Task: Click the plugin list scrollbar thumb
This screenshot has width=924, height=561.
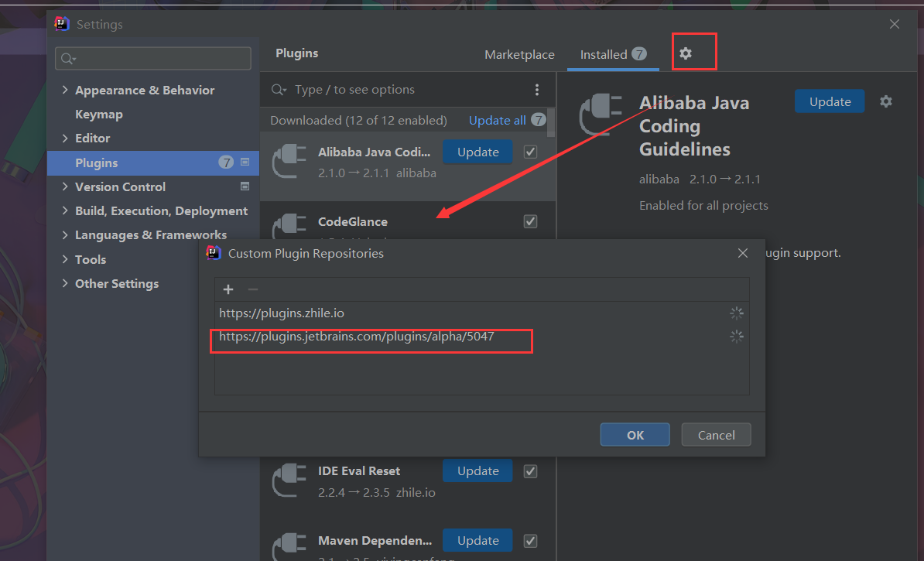Action: click(x=551, y=122)
